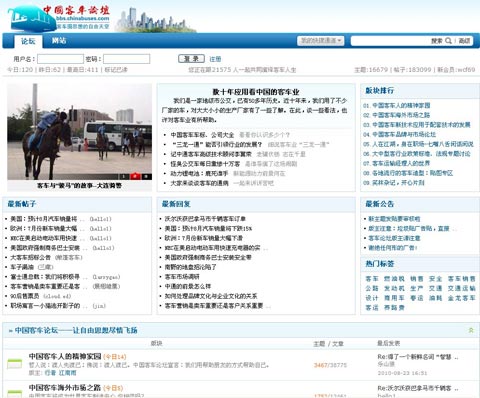This screenshot has height=398, width=480.
Task: Open the "三龙一通" article link
Action: 216,145
